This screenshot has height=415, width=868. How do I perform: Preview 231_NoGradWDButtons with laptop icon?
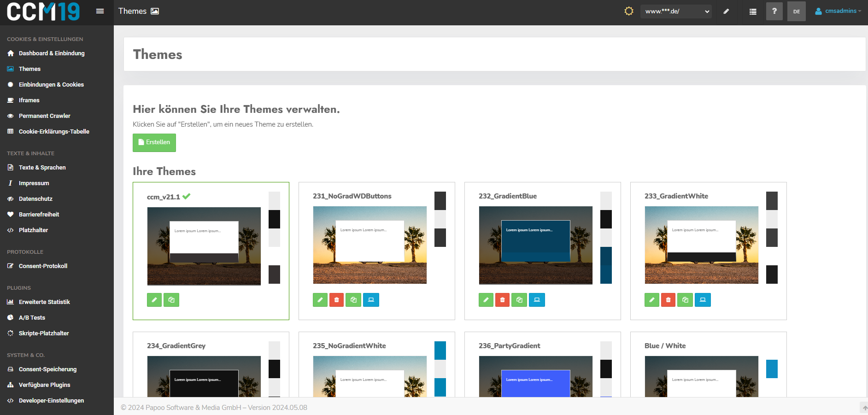371,300
